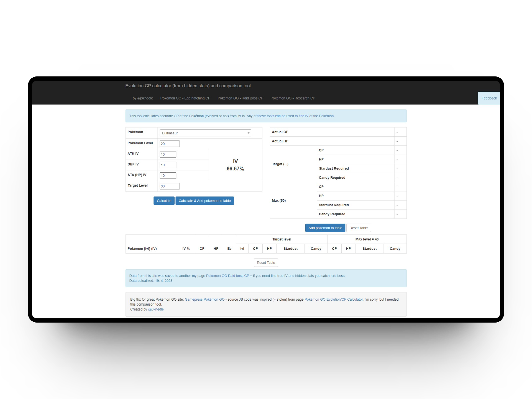Viewport: 532px width, 399px height.
Task: Click the by @3knedle nav link
Action: [x=143, y=98]
